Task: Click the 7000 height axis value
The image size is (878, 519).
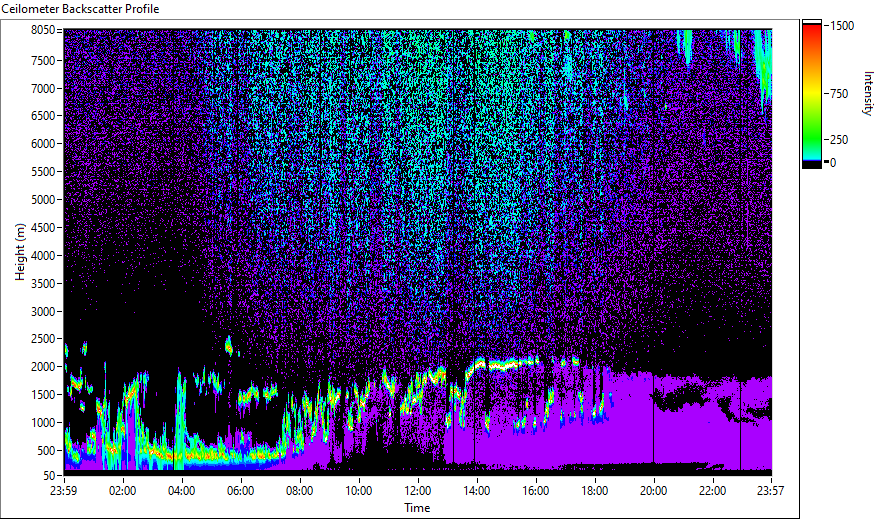Action: [x=43, y=88]
